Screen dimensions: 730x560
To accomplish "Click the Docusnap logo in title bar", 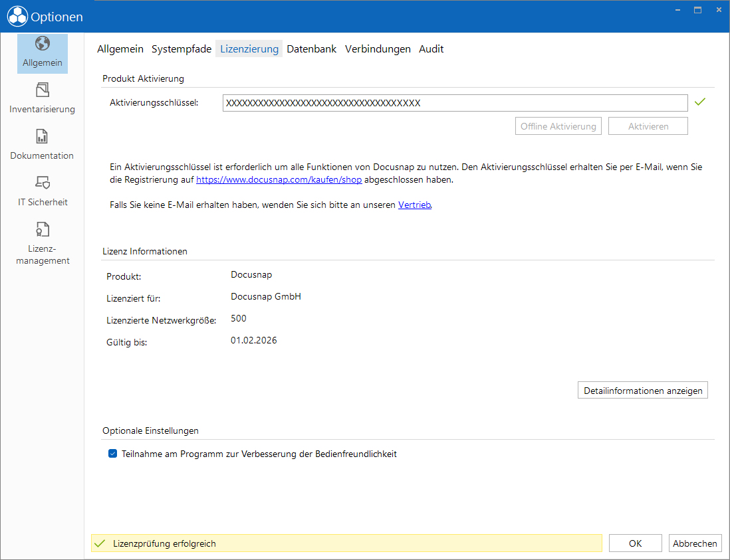I will 17,17.
